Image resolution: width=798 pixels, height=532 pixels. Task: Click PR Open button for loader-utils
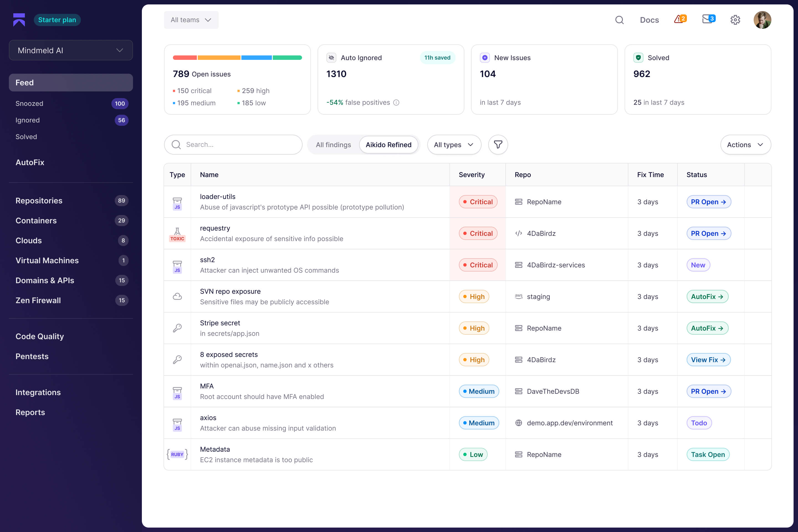coord(708,202)
